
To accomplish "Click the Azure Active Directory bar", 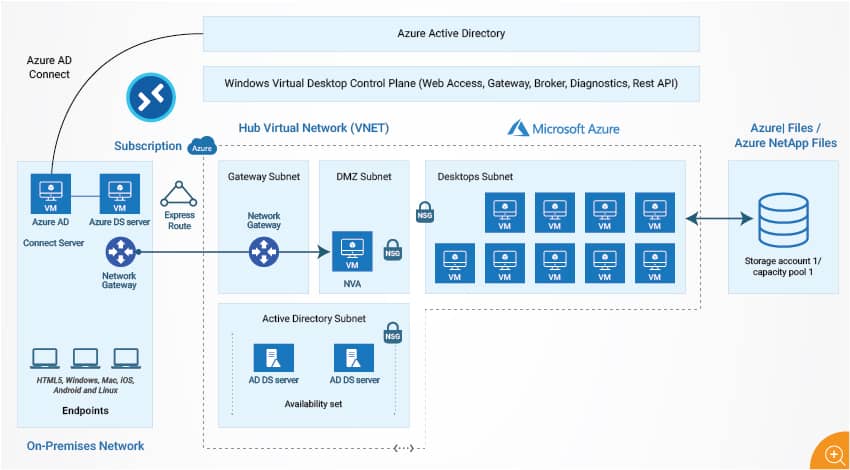I will (x=451, y=33).
